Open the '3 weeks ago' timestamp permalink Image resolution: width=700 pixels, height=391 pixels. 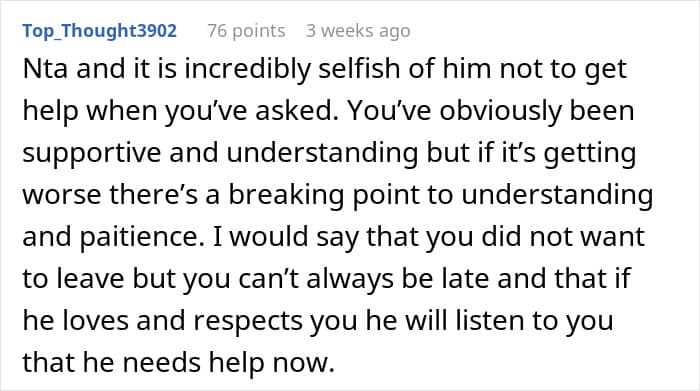[x=358, y=31]
